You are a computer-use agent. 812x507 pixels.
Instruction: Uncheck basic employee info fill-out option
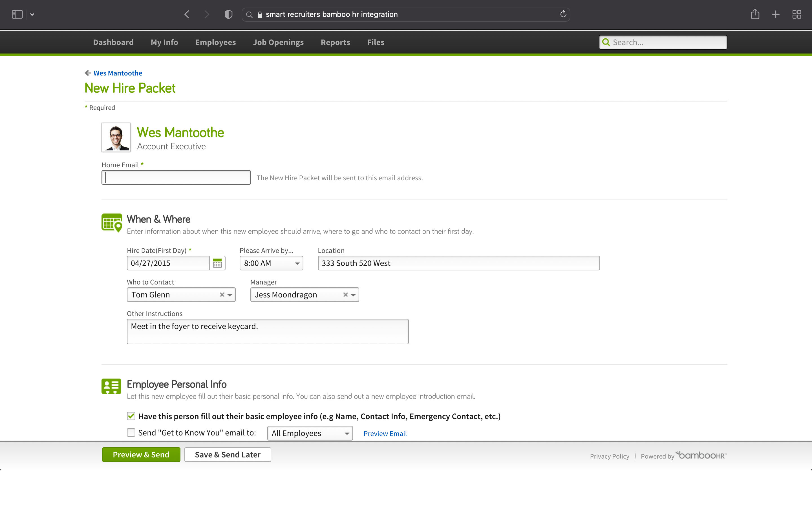pos(131,416)
